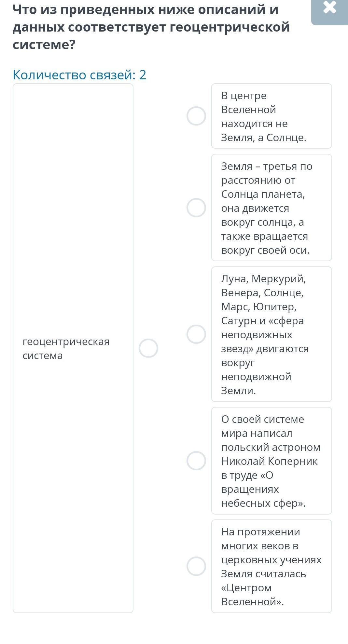348x644 pixels.
Task: Click the 'церковных учениях' answer card
Action: click(x=271, y=566)
